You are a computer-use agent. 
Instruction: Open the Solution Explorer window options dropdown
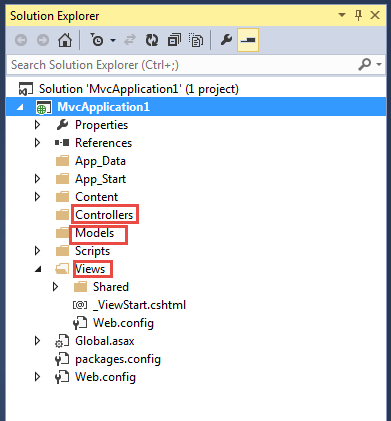pyautogui.click(x=342, y=15)
